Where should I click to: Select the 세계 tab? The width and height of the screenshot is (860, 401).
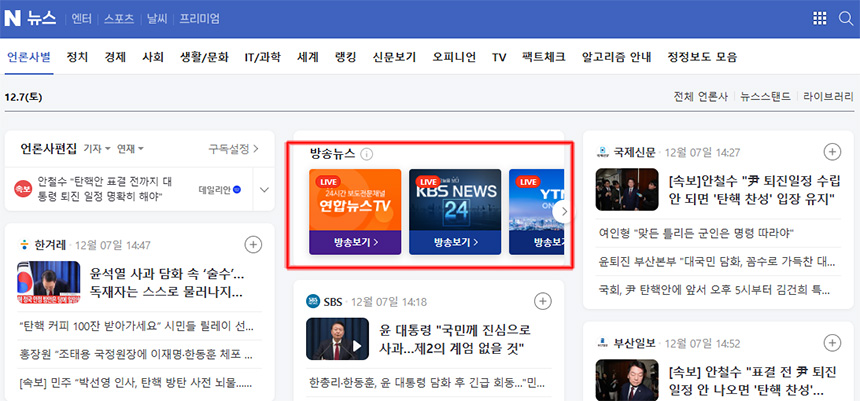click(x=308, y=57)
